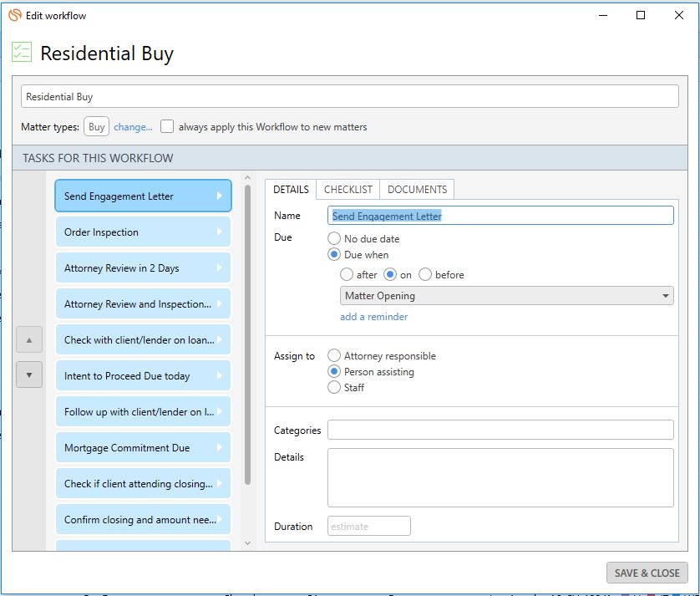Assign task to Staff
Image resolution: width=700 pixels, height=596 pixels.
pyautogui.click(x=334, y=387)
